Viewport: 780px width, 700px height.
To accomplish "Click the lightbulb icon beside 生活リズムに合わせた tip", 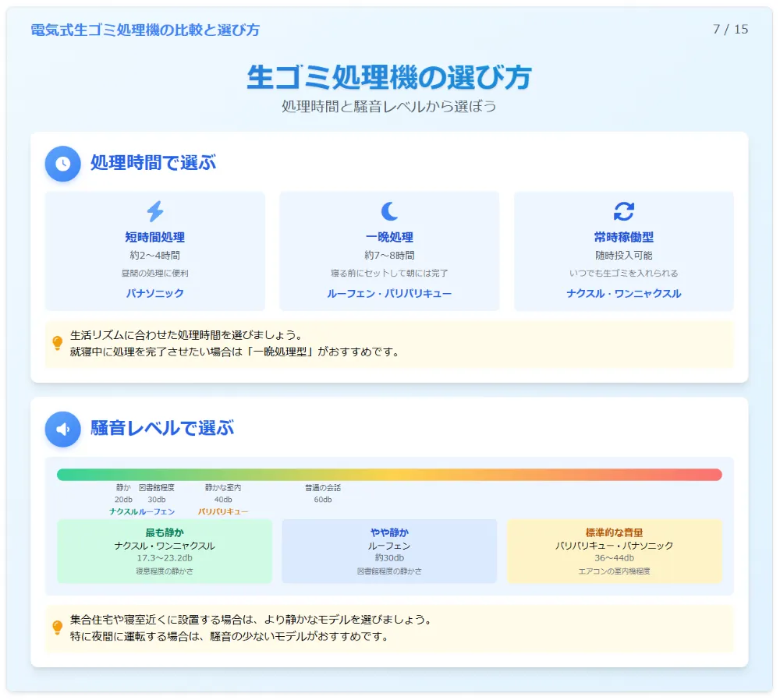I will (57, 343).
